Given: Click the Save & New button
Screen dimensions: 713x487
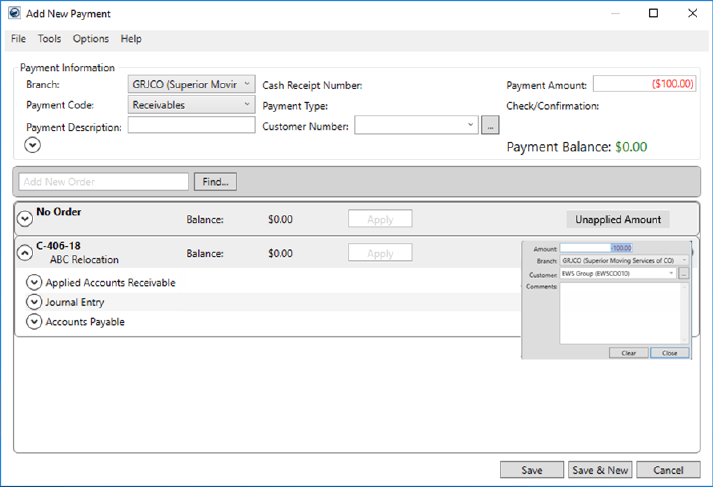Looking at the screenshot, I should [x=599, y=470].
